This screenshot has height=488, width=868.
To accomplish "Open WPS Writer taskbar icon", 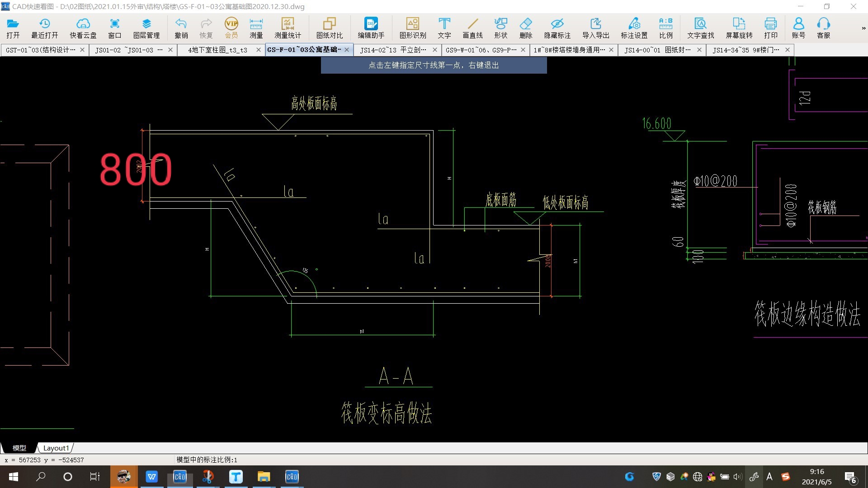I will click(x=151, y=477).
